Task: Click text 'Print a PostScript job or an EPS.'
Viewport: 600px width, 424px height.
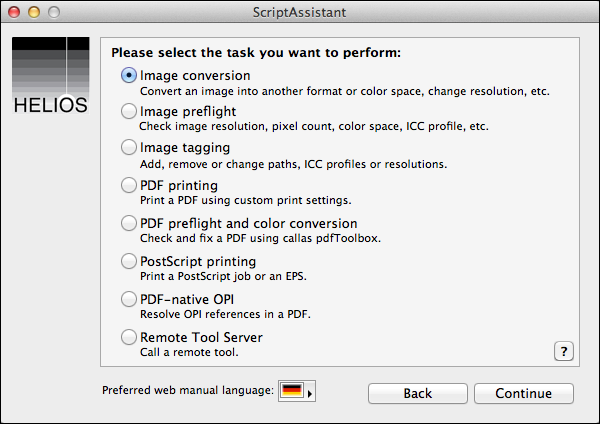Action: 223,276
